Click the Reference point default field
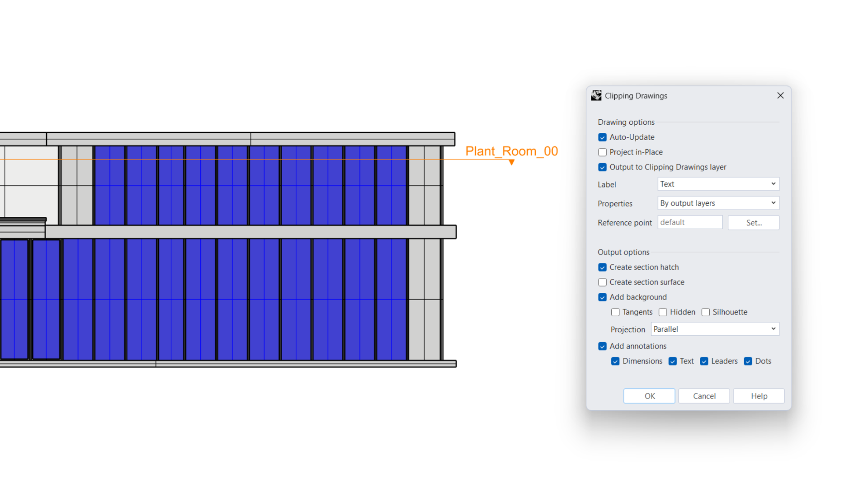The width and height of the screenshot is (868, 488). click(x=690, y=222)
